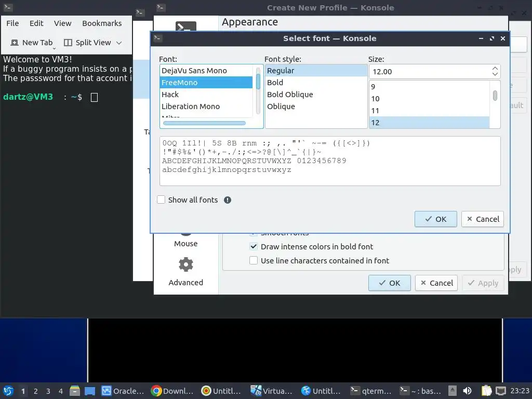Viewport: 532px width, 399px height.
Task: Click inside the font preview text box
Action: [x=330, y=161]
